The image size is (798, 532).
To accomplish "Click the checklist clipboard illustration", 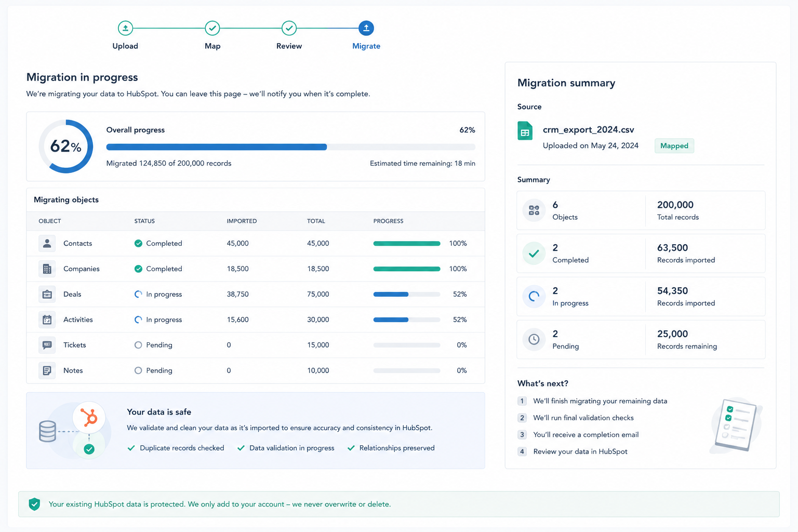I will point(736,425).
